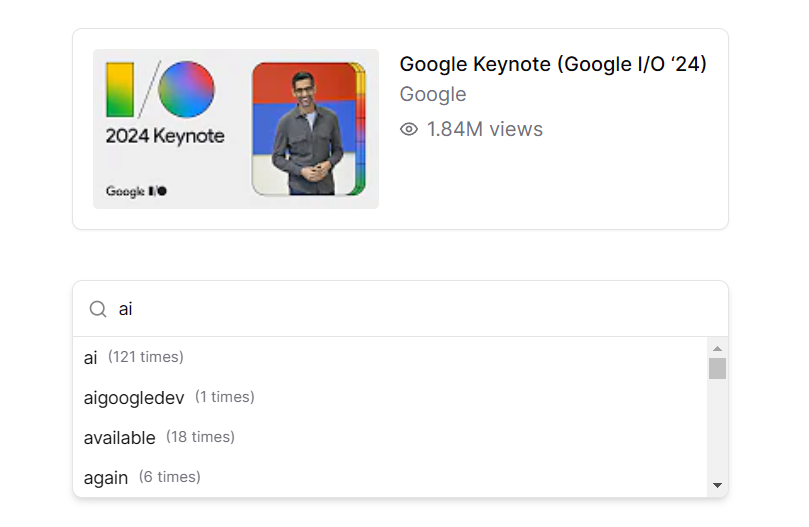Viewport: 809px width, 527px height.
Task: Click the scrollbar thumb in suggestions list
Action: tap(717, 368)
